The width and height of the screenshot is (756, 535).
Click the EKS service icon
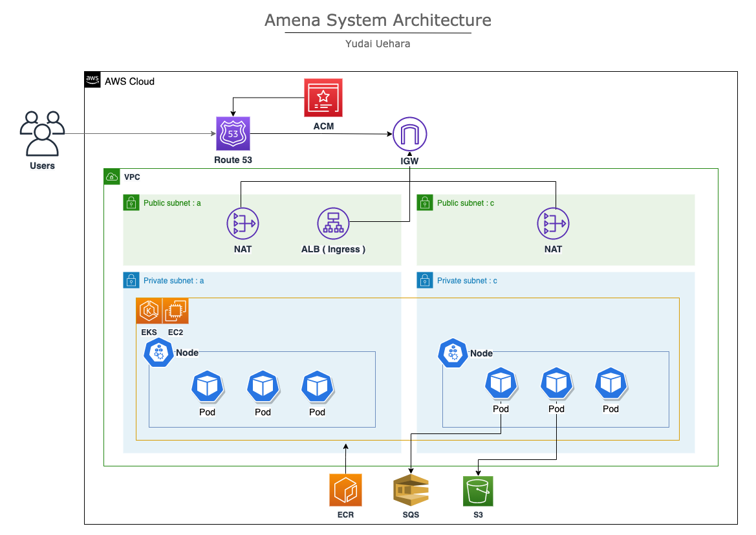click(148, 311)
